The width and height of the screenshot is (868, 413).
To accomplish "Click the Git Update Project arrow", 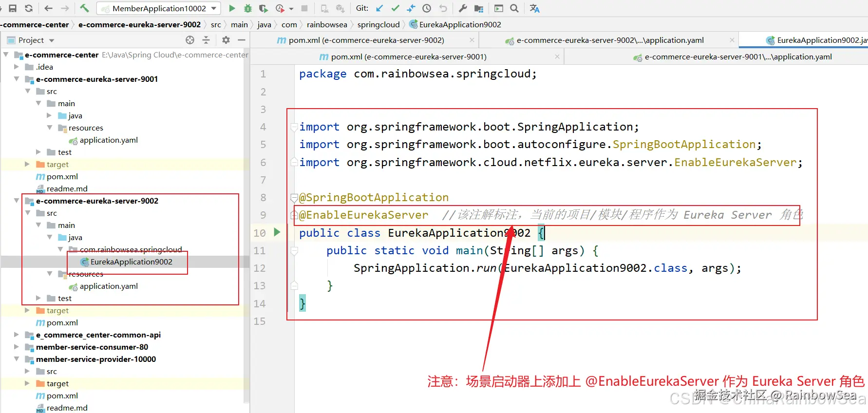I will [x=380, y=8].
